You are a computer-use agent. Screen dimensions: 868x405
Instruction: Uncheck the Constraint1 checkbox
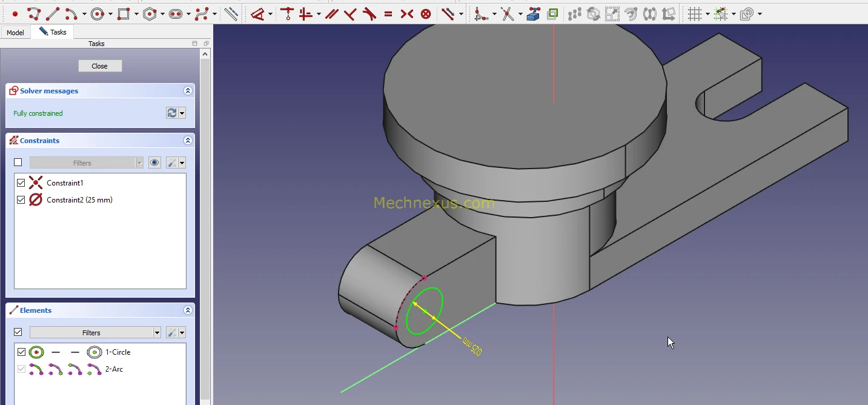(21, 182)
